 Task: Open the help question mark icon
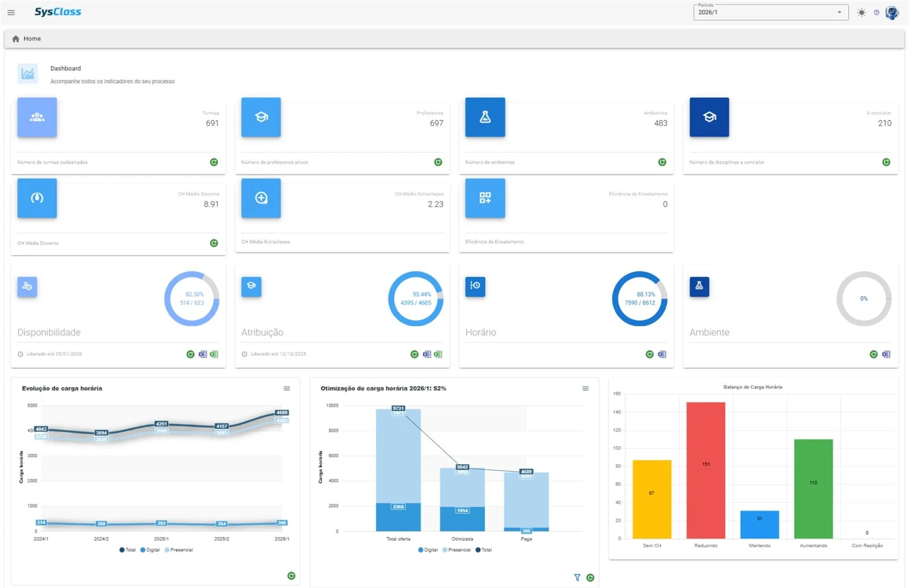coord(876,12)
